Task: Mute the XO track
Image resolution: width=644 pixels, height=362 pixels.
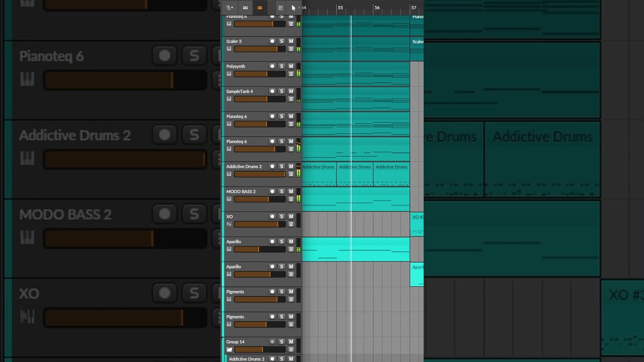Action: pos(291,216)
